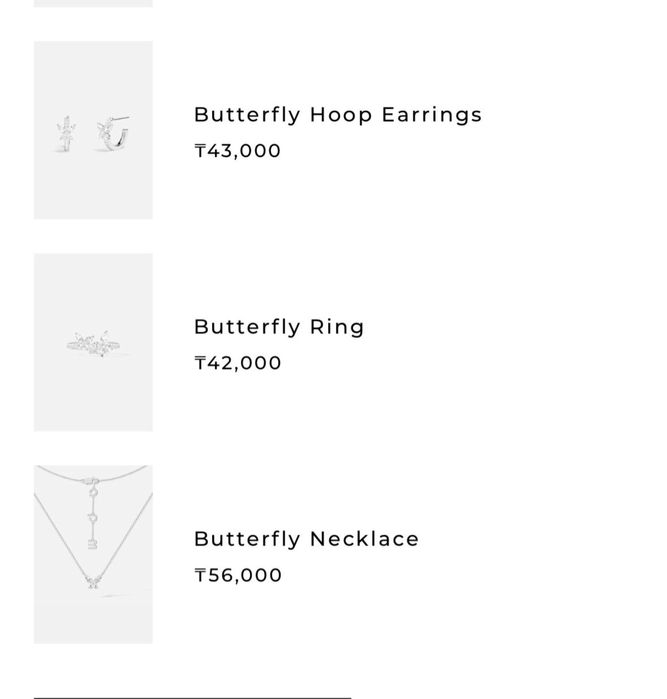Click the ₸43,000 earrings price
This screenshot has width=667, height=699.
click(x=238, y=151)
